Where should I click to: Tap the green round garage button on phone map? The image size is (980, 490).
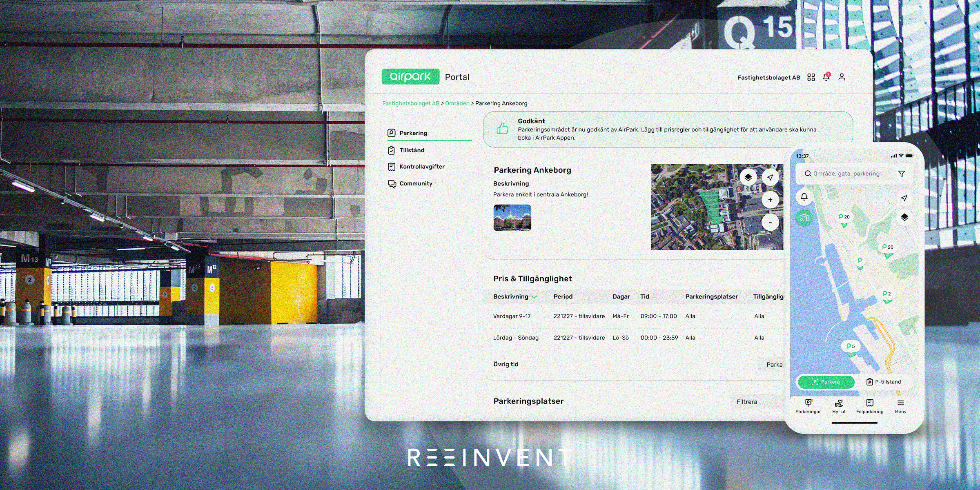coord(804,218)
